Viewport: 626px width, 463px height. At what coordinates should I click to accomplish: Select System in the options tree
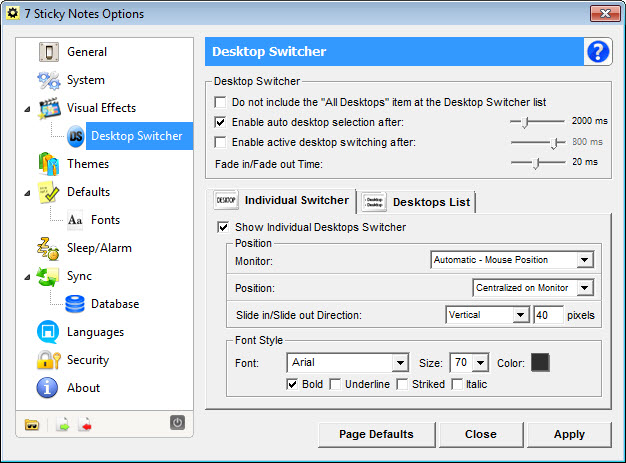tap(86, 80)
